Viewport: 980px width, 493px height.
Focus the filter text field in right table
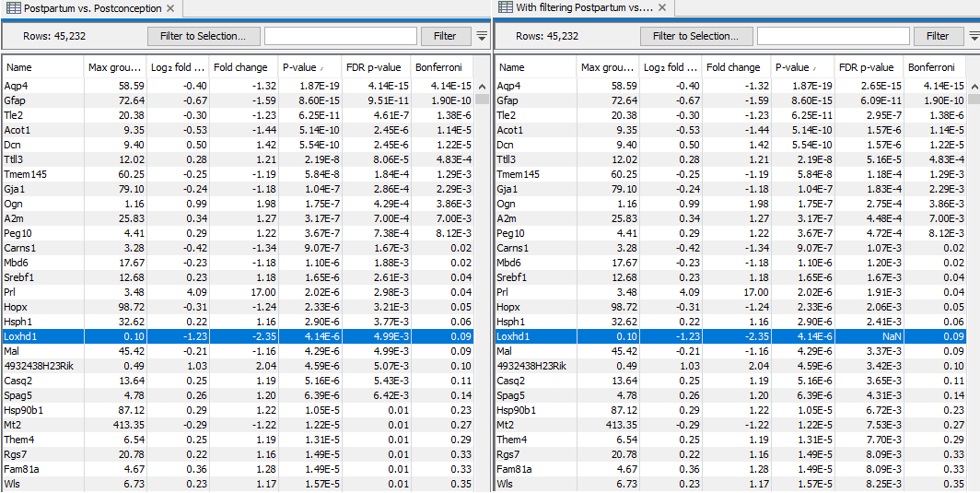tap(834, 36)
